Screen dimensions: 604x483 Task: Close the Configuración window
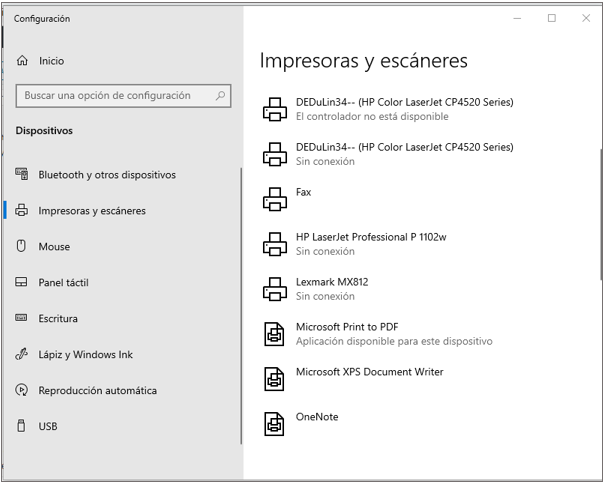[586, 18]
